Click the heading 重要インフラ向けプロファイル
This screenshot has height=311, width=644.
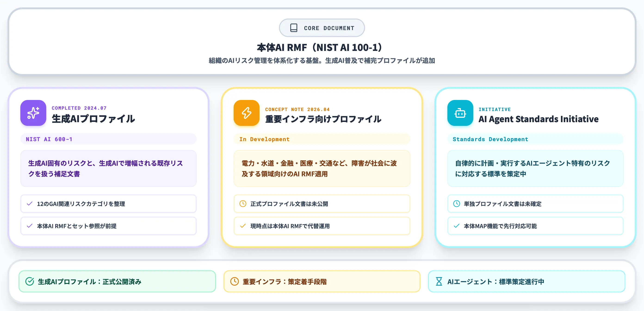[323, 119]
